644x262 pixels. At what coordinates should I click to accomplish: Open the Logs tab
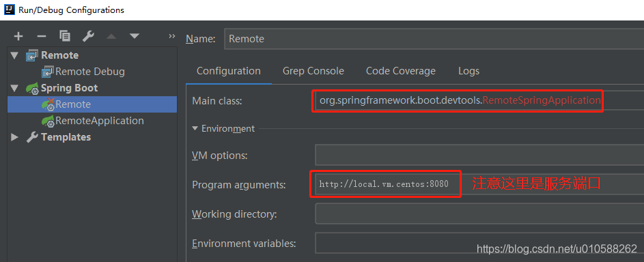pyautogui.click(x=468, y=71)
